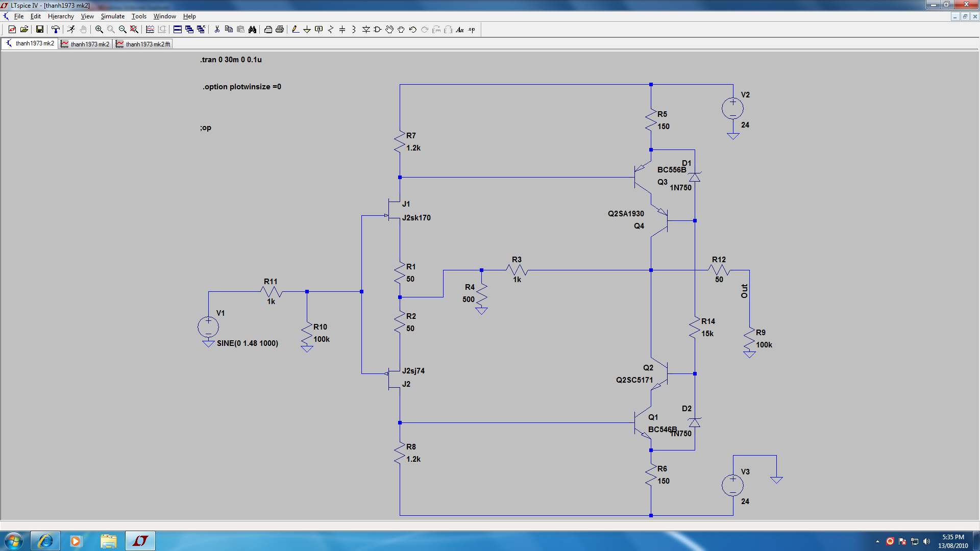Open the Window menu
This screenshot has height=551, width=980.
165,16
